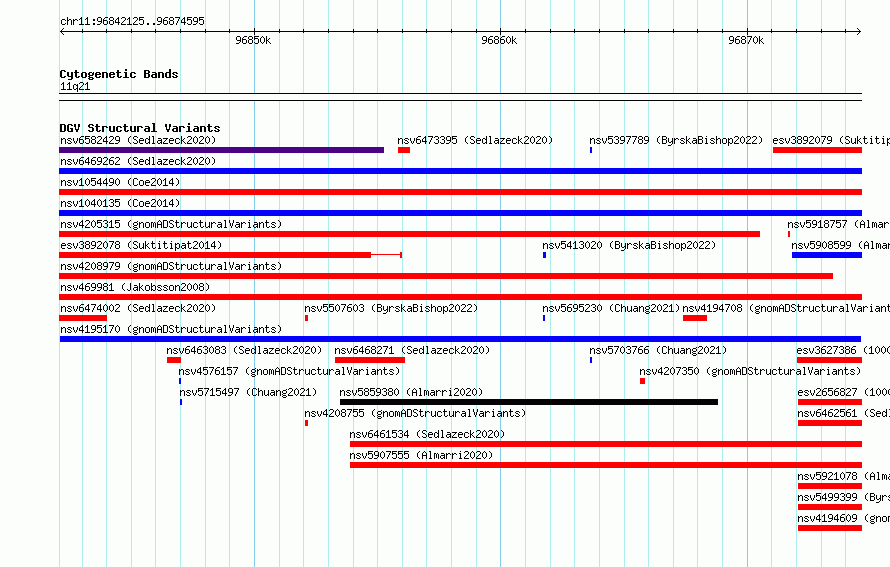The width and height of the screenshot is (890, 567).
Task: Click esv3892079 variant label
Action: coord(831,140)
